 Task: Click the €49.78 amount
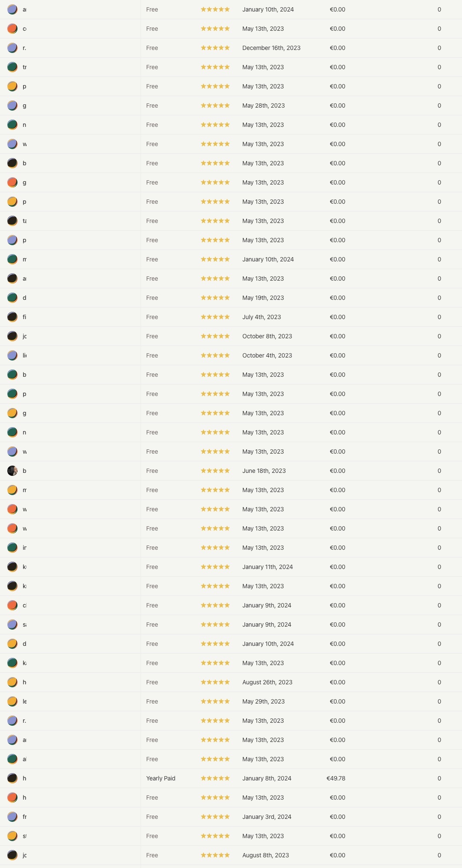[x=335, y=778]
